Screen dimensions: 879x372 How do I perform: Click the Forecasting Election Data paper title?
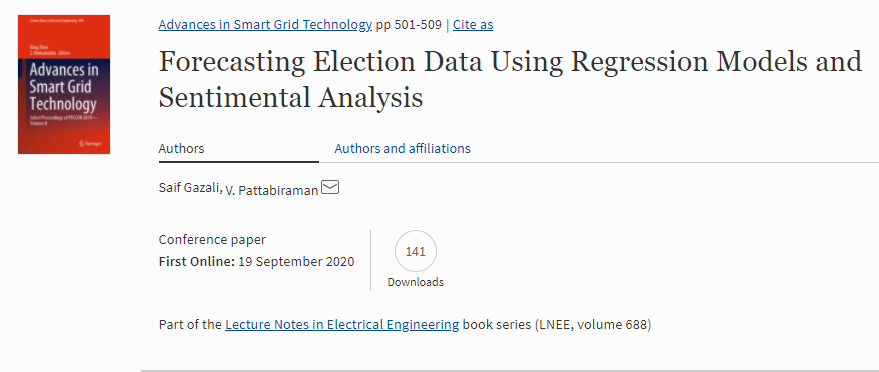click(x=510, y=79)
